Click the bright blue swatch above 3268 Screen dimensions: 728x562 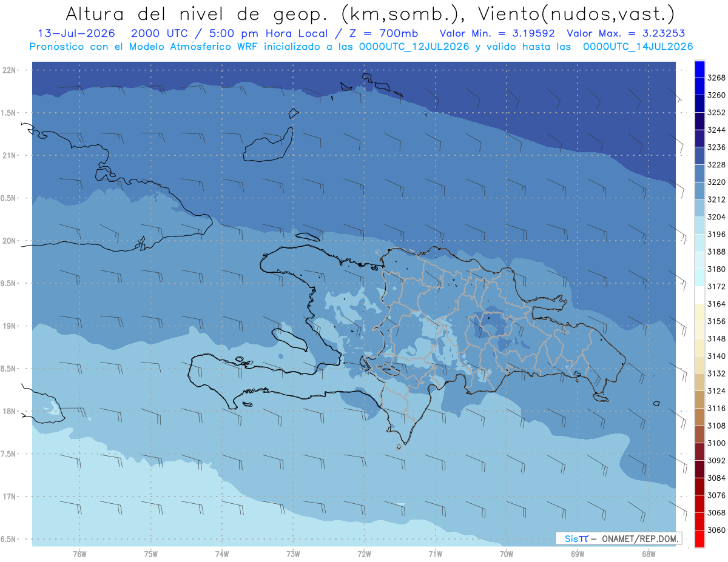click(x=699, y=69)
